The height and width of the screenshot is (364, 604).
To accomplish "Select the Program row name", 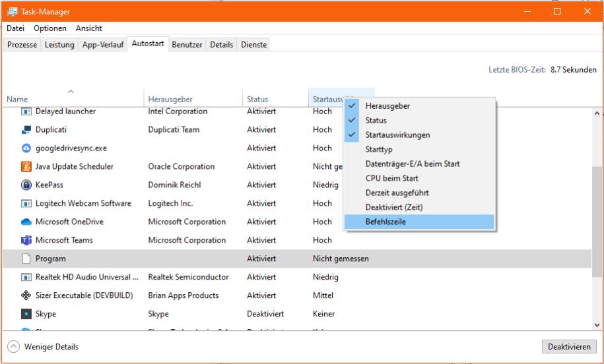I will [x=50, y=259].
